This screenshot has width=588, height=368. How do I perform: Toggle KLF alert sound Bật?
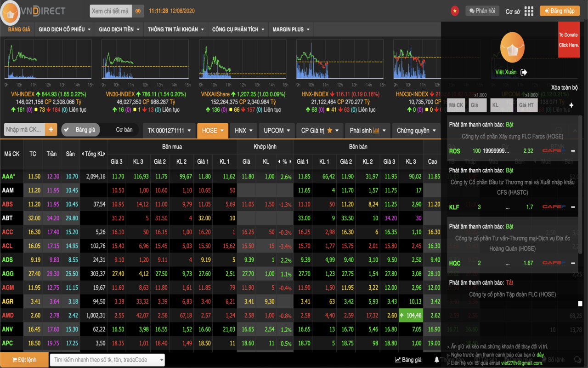pos(509,171)
